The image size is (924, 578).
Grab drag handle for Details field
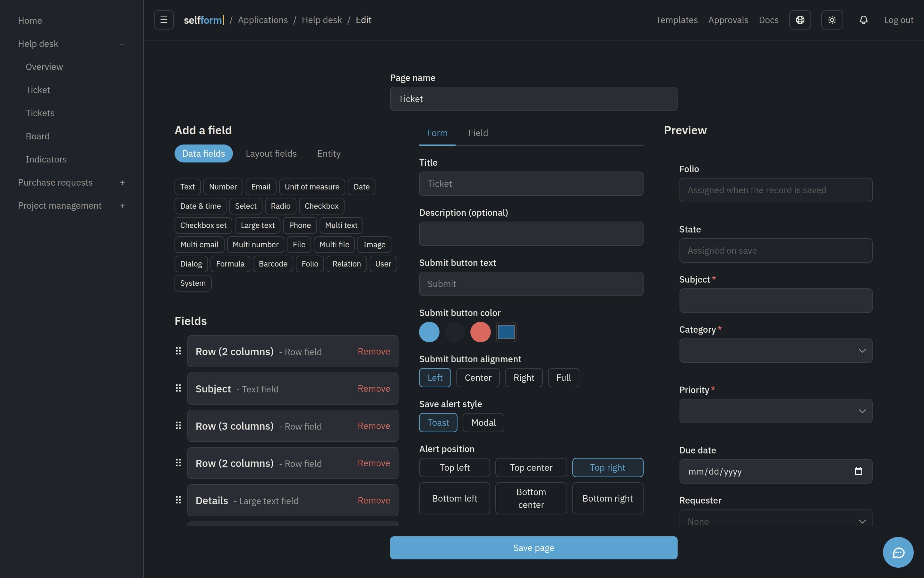pyautogui.click(x=178, y=500)
